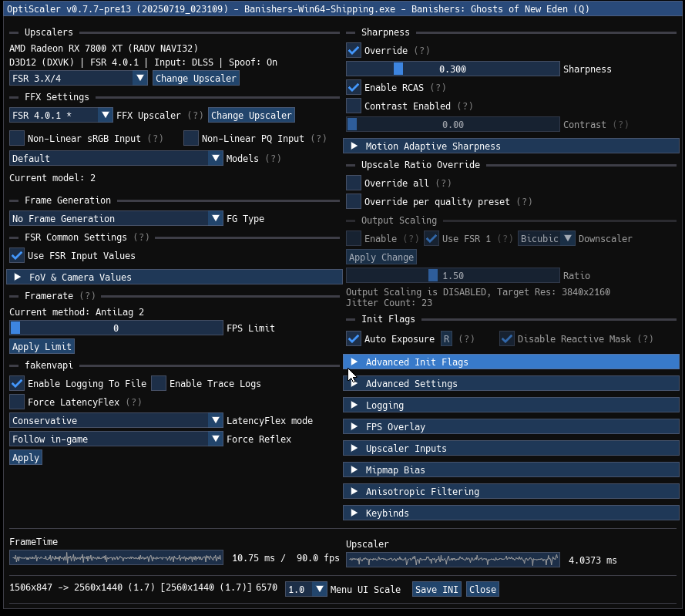
Task: Click the FrameTime graph
Action: pyautogui.click(x=116, y=558)
